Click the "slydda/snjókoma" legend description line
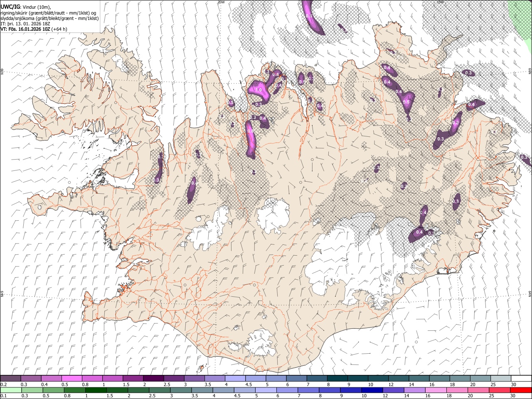 [49, 18]
